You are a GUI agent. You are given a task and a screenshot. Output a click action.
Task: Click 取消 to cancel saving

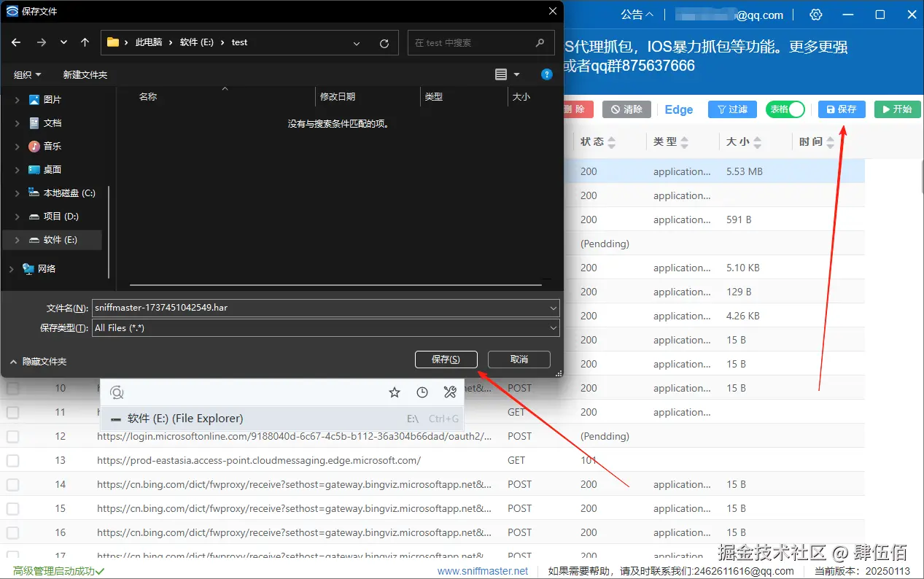(x=519, y=359)
